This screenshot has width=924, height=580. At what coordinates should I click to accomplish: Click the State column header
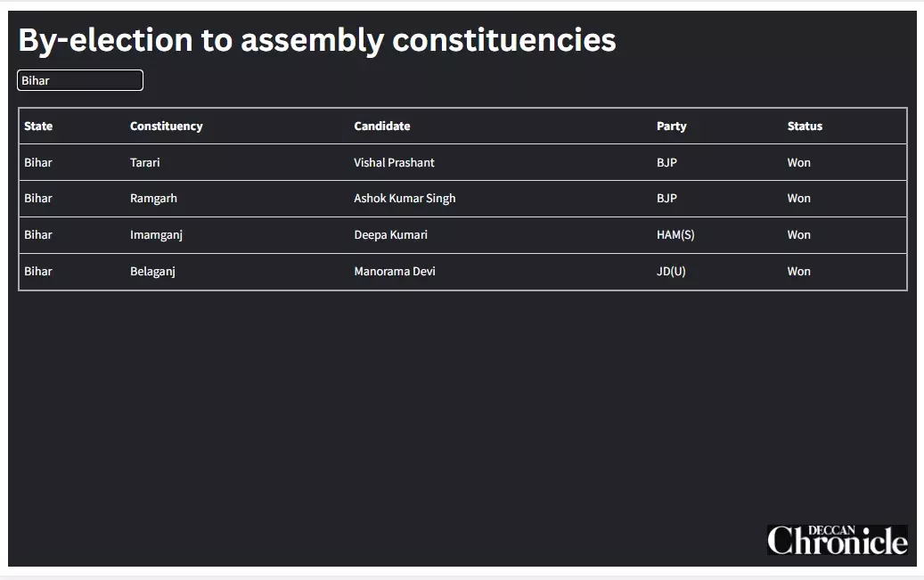coord(38,127)
